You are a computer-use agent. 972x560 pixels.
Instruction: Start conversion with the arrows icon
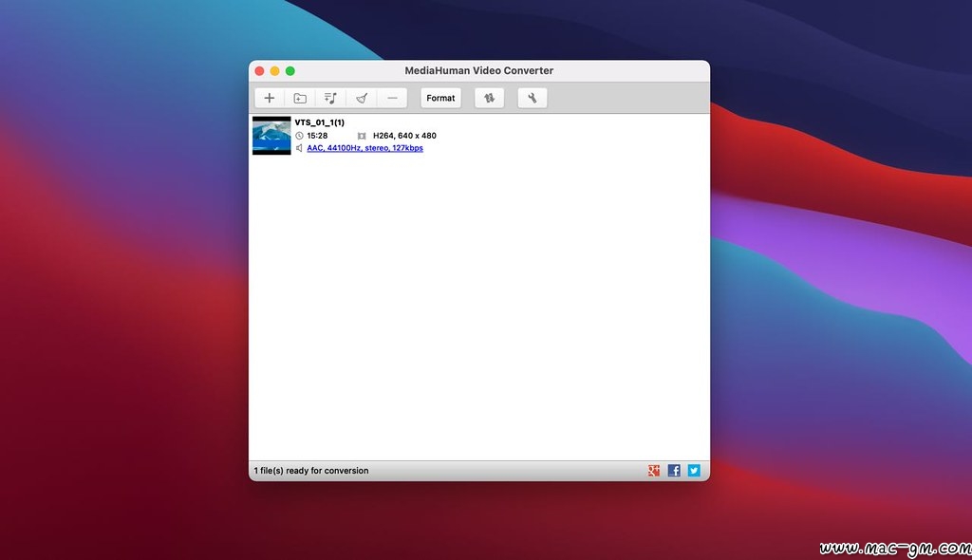click(x=489, y=98)
